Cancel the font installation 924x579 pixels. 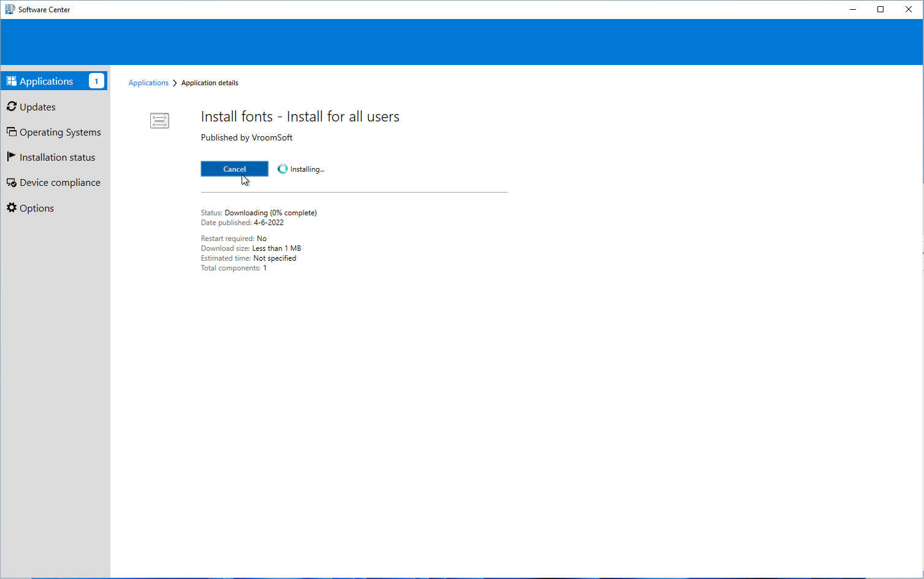234,169
